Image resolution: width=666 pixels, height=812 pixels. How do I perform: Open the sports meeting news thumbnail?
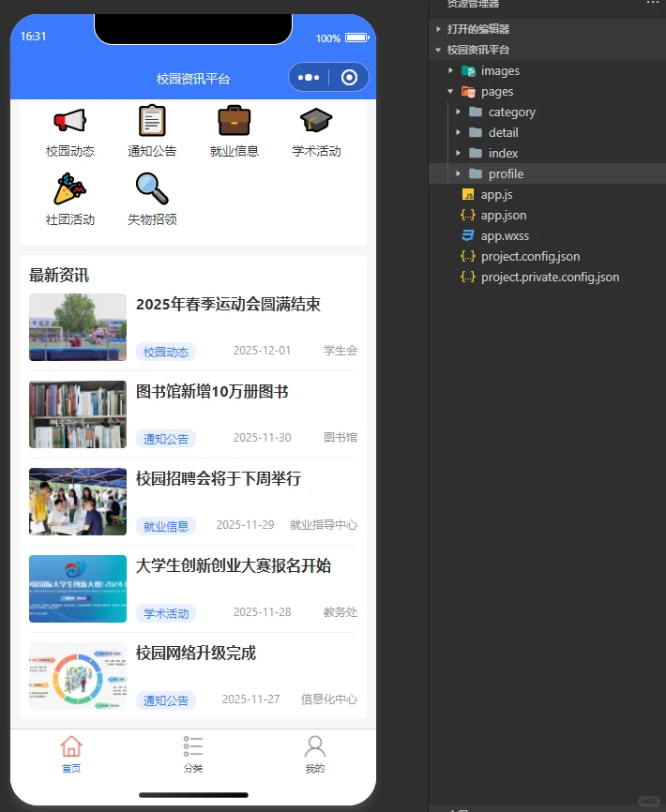click(x=78, y=327)
